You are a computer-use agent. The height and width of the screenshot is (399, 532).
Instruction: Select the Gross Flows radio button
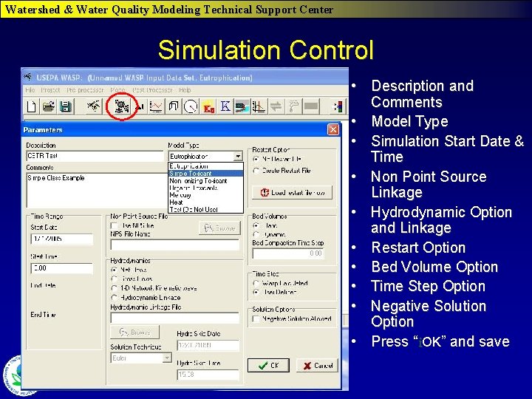115,279
